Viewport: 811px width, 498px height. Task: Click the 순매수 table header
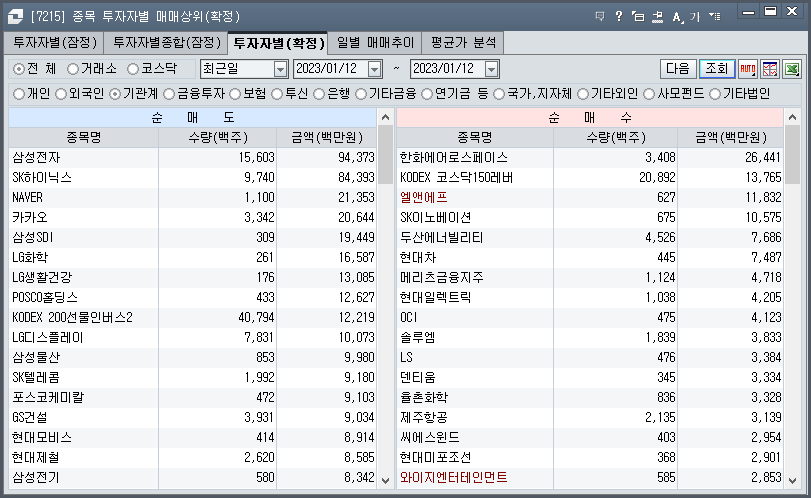(590, 117)
